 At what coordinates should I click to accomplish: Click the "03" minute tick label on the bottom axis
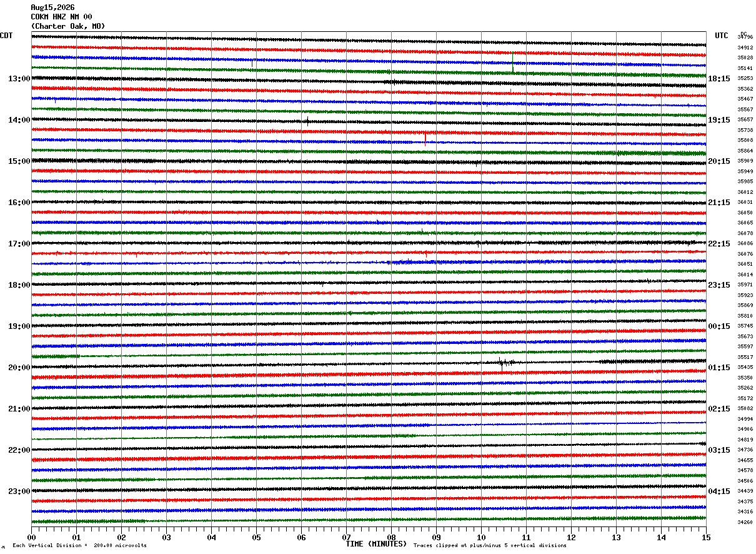point(166,537)
